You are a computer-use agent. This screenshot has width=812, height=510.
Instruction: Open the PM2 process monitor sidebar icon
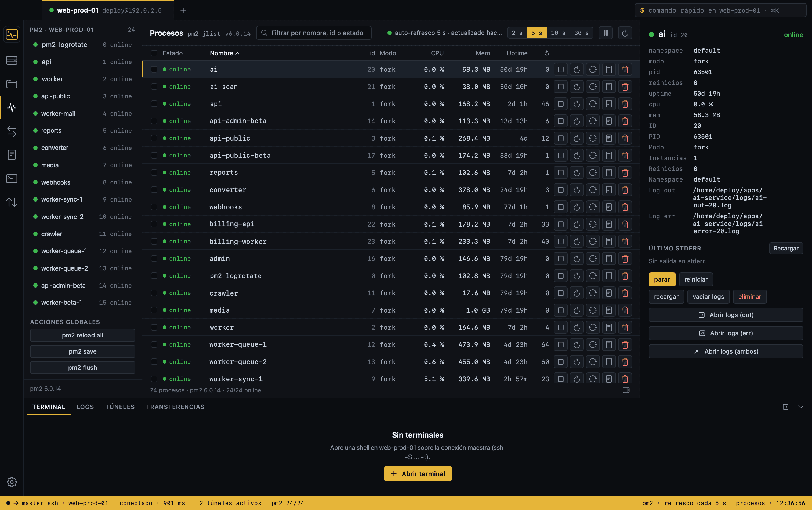pyautogui.click(x=12, y=107)
